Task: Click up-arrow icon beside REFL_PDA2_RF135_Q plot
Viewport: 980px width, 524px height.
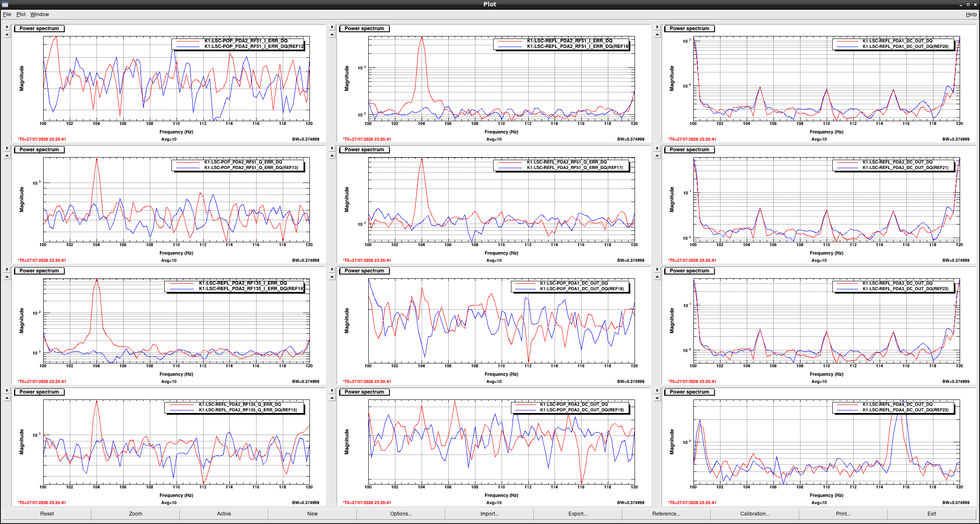Action: 7,398
